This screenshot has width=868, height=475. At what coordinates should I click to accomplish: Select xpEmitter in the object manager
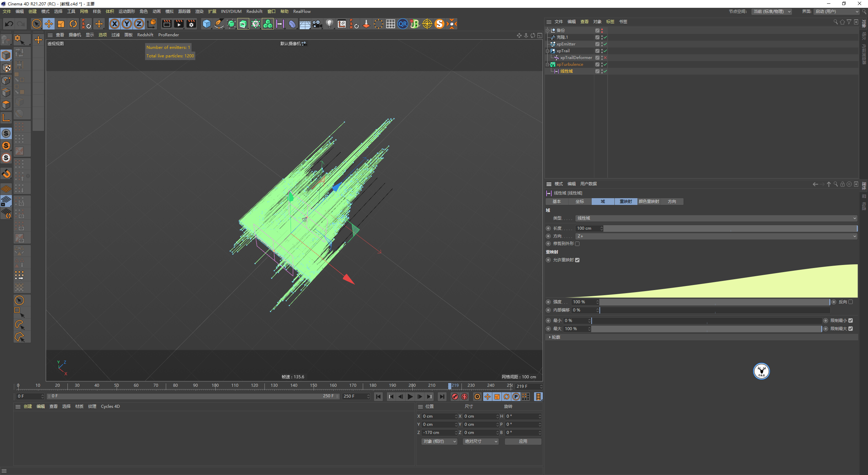566,44
